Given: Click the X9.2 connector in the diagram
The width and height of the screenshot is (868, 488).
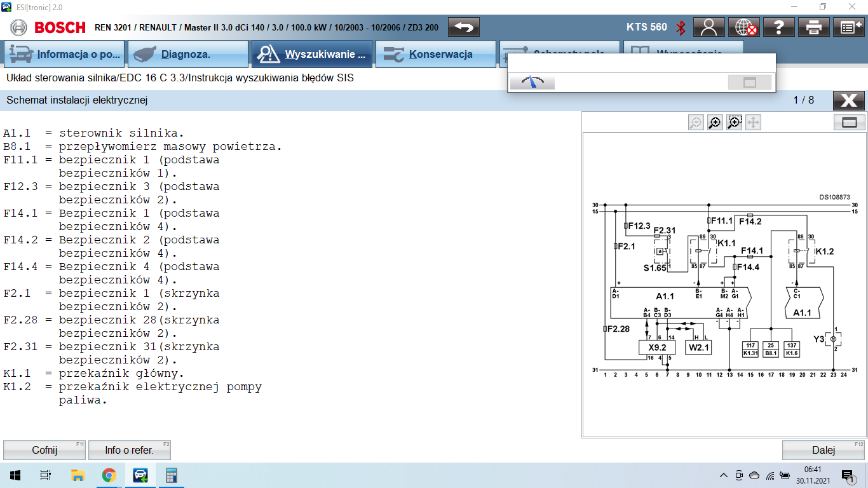Looking at the screenshot, I should coord(657,348).
